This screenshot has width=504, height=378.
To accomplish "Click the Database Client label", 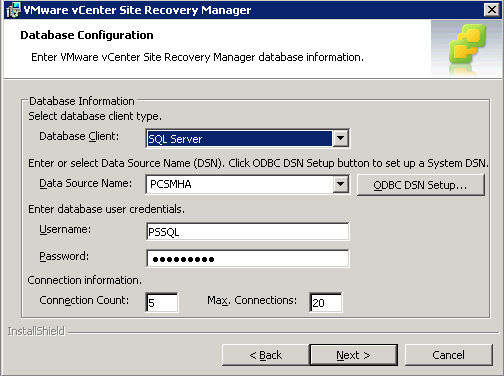I will pyautogui.click(x=79, y=136).
